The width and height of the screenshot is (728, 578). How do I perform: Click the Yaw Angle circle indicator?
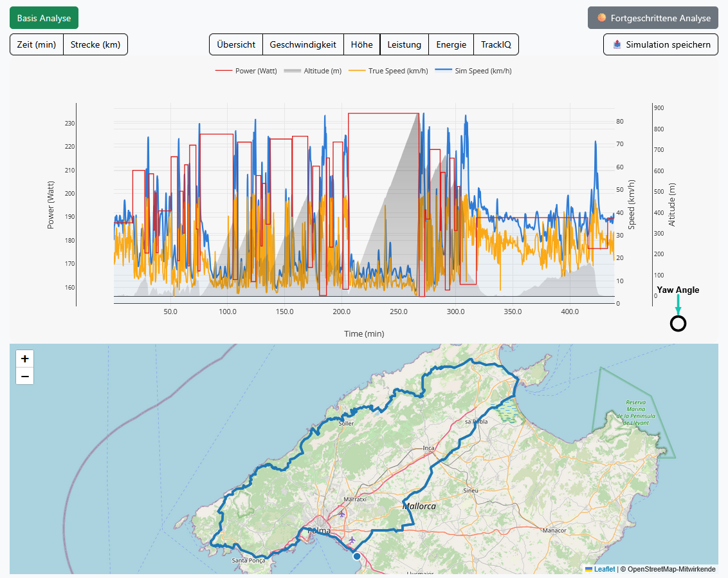pos(678,324)
